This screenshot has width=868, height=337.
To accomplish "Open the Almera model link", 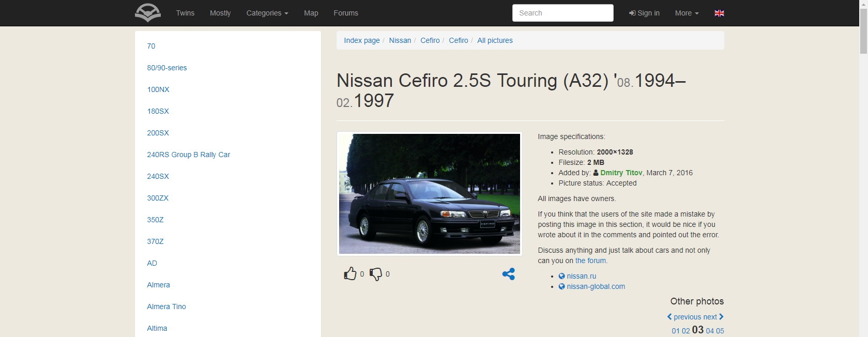I will point(158,285).
